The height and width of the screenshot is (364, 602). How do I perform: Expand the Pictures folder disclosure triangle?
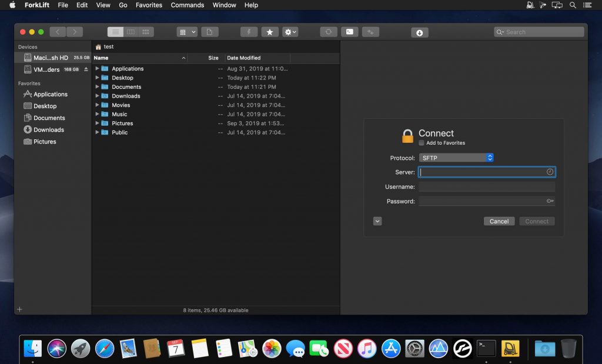[98, 123]
